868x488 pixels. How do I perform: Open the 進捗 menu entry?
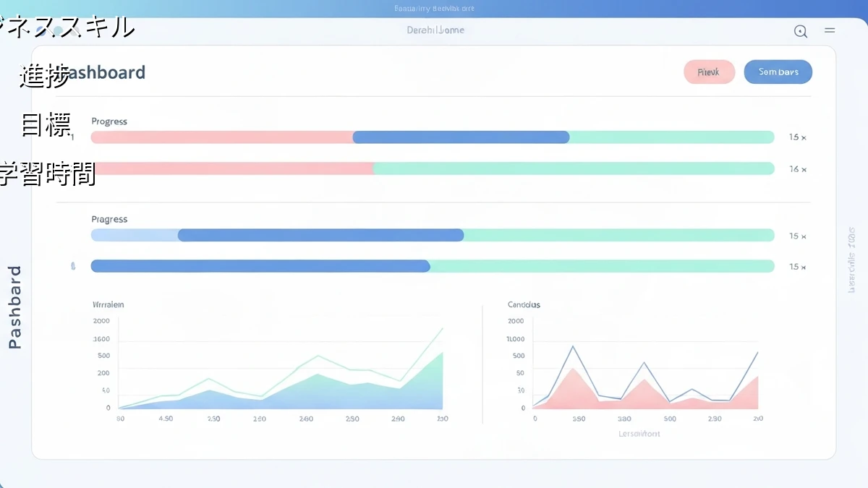click(x=44, y=76)
